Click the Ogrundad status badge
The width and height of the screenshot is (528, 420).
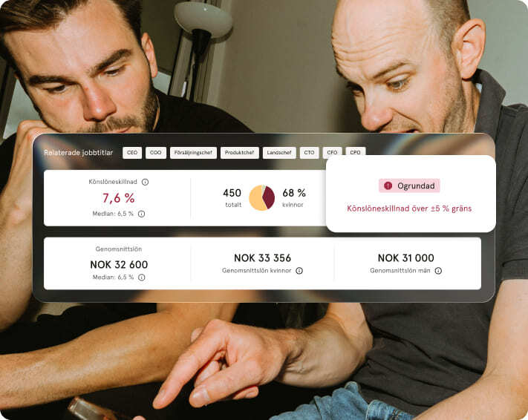(x=409, y=186)
